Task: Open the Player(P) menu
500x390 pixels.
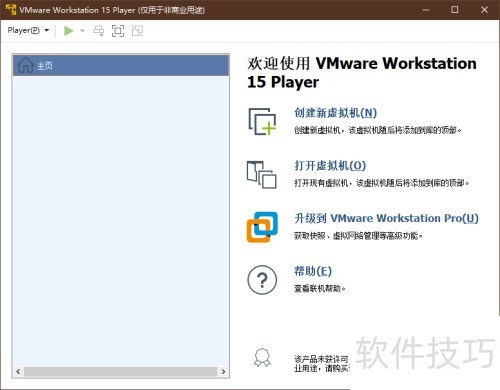Action: coord(28,30)
